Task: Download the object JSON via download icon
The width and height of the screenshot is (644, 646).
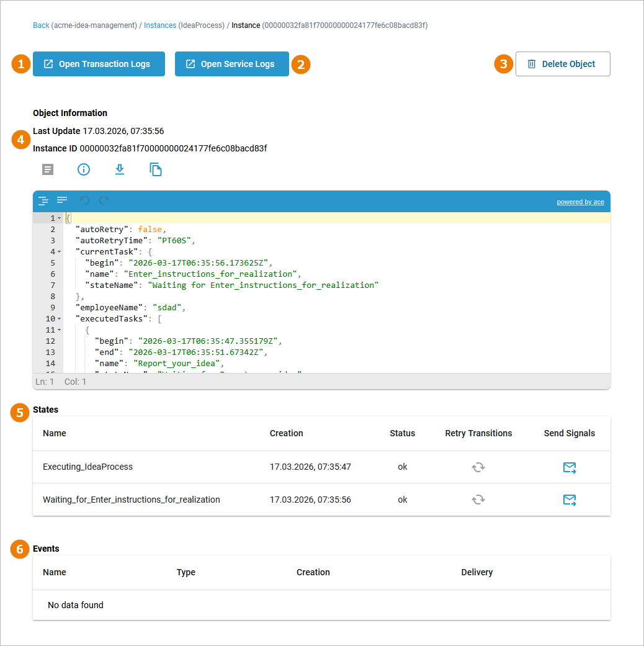Action: pyautogui.click(x=120, y=169)
